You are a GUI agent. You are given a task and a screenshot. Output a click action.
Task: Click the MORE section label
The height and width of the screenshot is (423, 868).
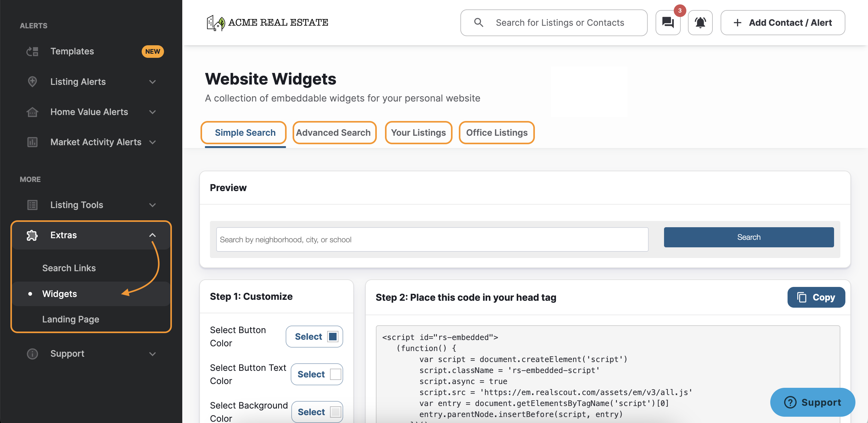tap(30, 179)
